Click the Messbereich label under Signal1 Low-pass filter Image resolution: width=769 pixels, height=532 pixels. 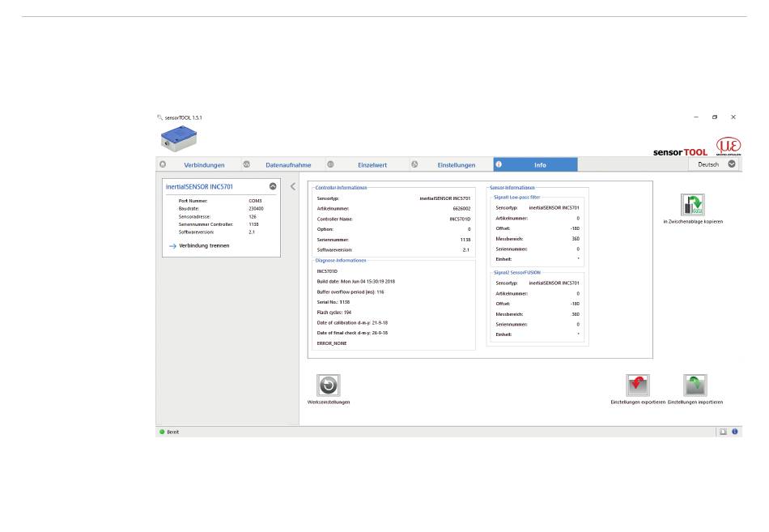point(509,239)
